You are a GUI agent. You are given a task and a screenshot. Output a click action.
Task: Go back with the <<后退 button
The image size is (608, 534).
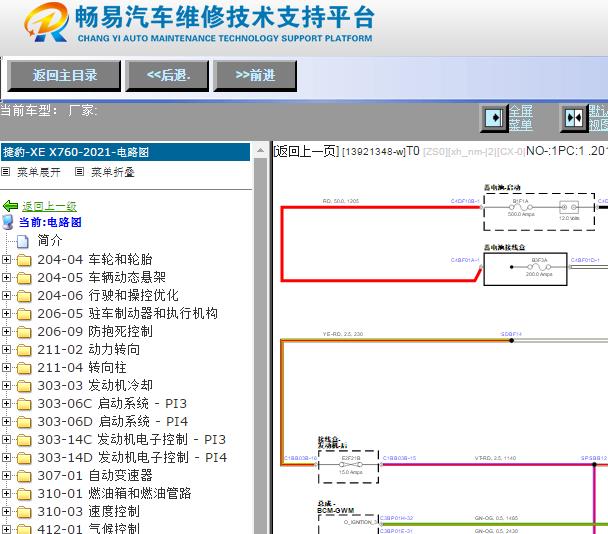point(168,76)
